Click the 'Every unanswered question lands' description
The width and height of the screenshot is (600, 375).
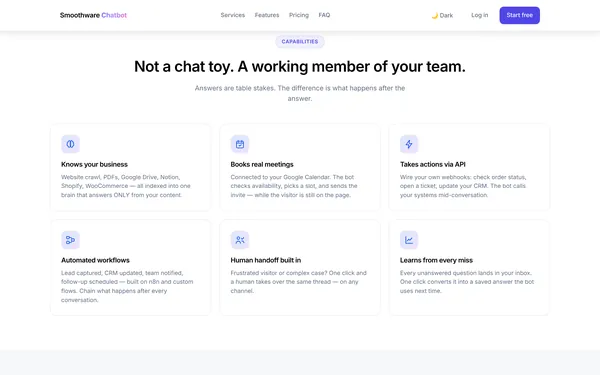[x=467, y=282]
